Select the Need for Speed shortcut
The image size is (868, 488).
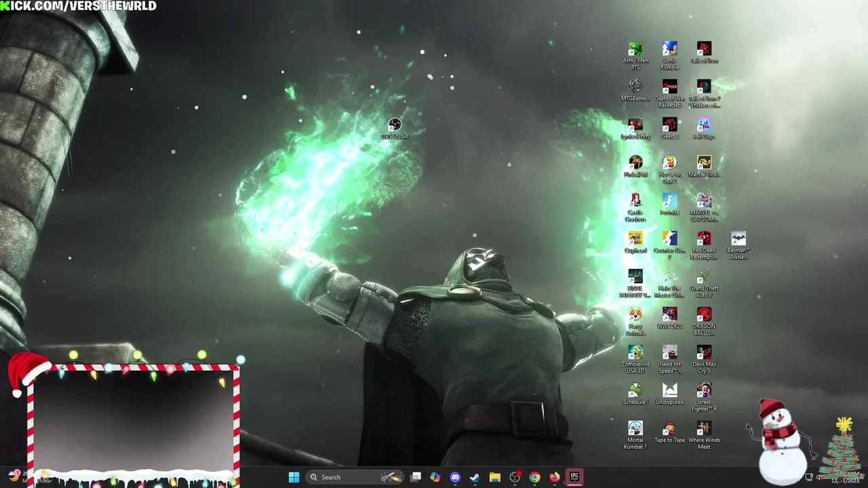tap(669, 359)
